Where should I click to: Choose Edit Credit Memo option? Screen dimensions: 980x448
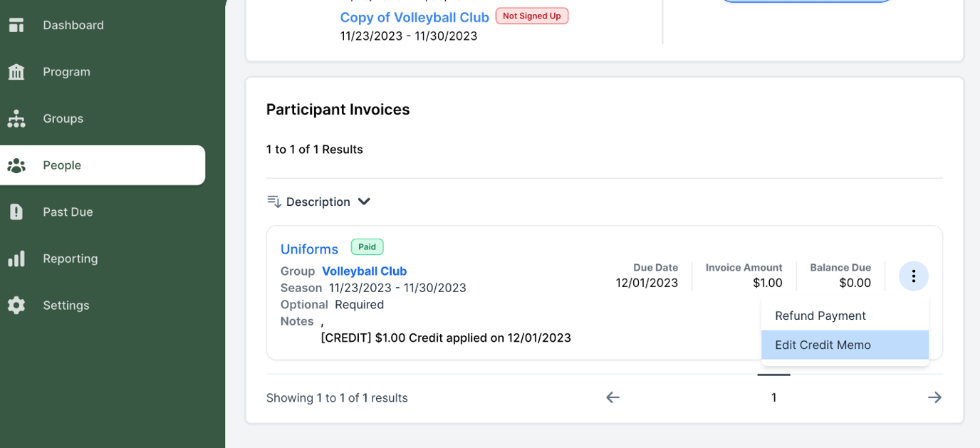(823, 345)
